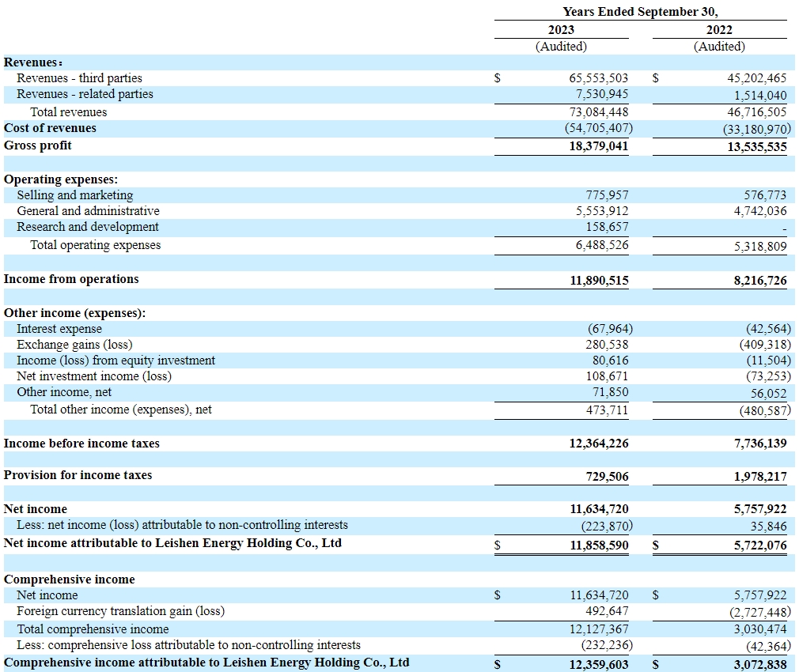The height and width of the screenshot is (672, 799).
Task: Select the 2023 column heading
Action: coord(561,30)
